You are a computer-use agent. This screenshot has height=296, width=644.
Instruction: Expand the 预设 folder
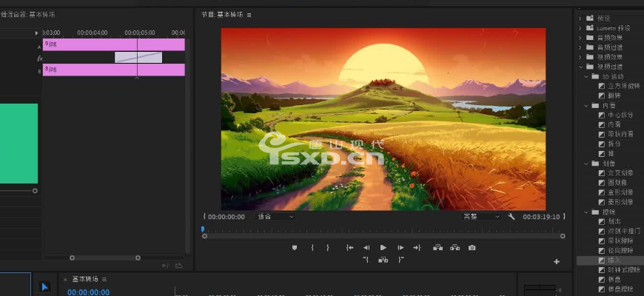point(580,18)
